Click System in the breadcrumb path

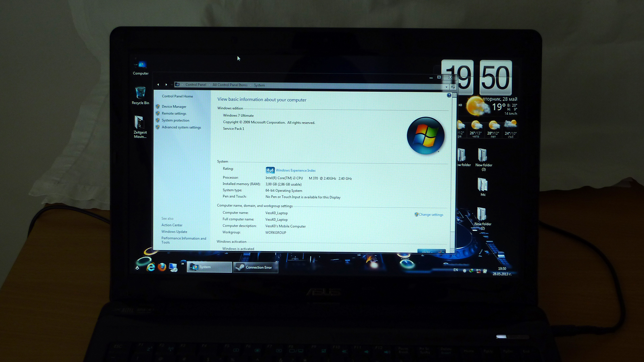click(x=259, y=85)
